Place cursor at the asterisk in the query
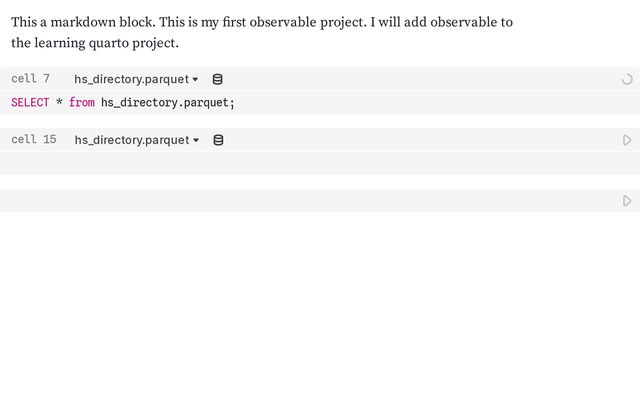 [59, 103]
